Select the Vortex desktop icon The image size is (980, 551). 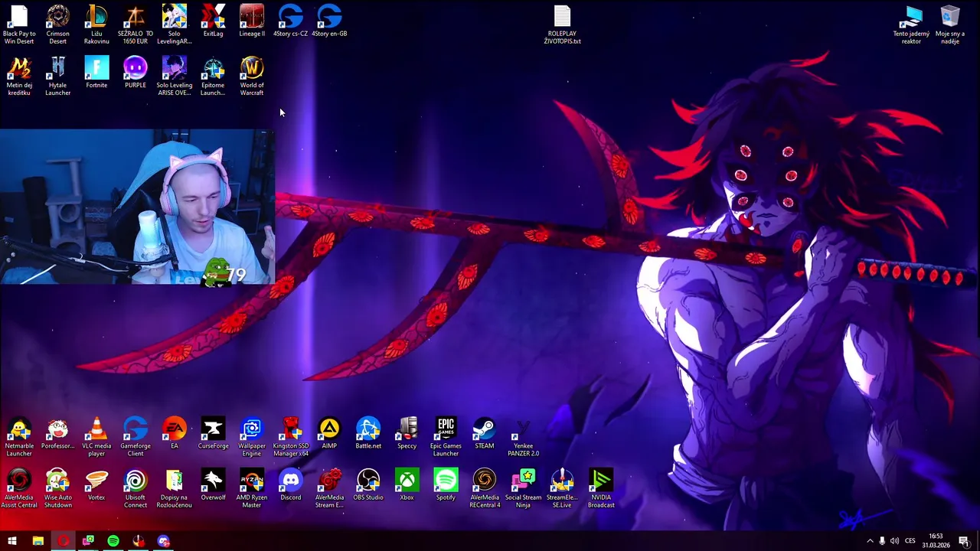tap(96, 486)
